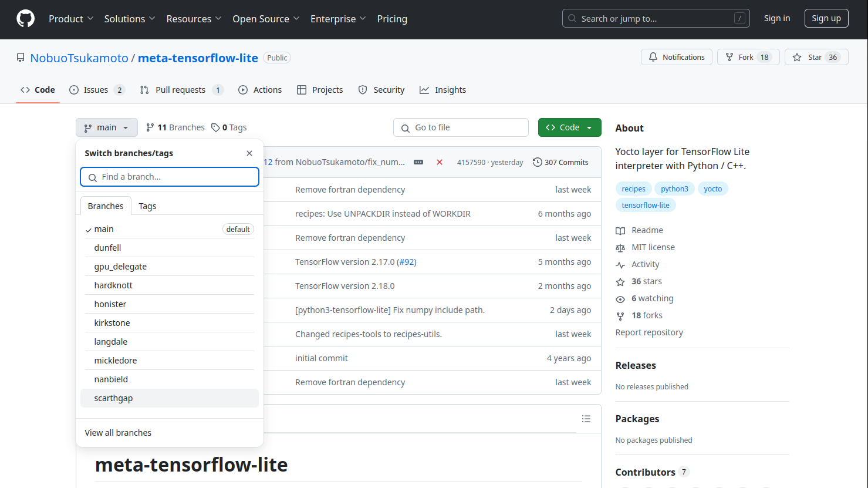Open the 307 Commits history
The height and width of the screenshot is (488, 868).
560,162
